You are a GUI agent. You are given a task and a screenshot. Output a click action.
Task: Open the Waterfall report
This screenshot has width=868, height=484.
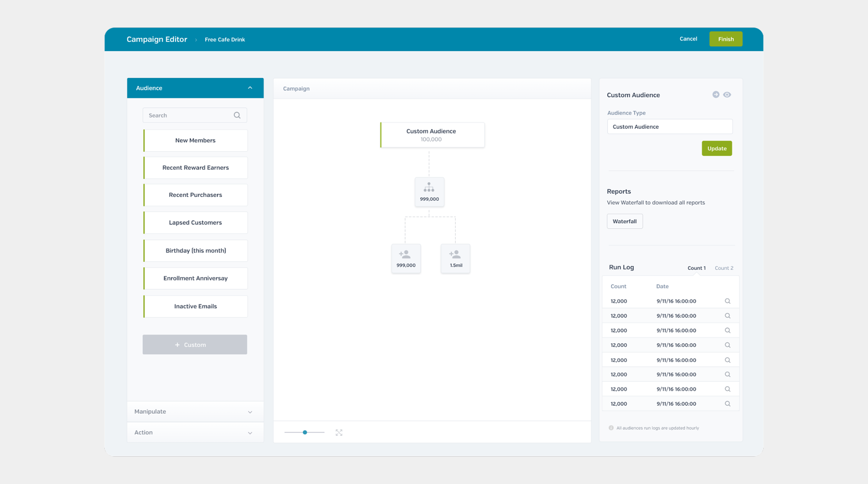click(x=625, y=221)
